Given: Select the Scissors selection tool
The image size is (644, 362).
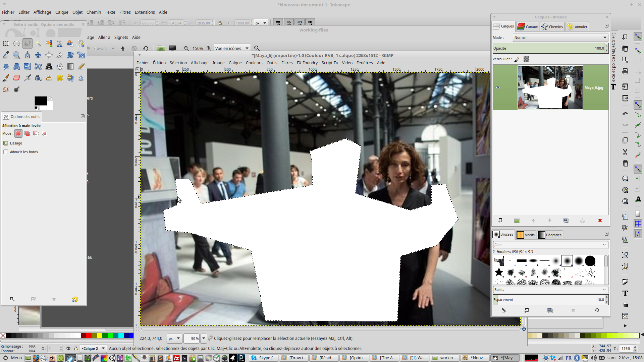Looking at the screenshot, I should [x=60, y=44].
